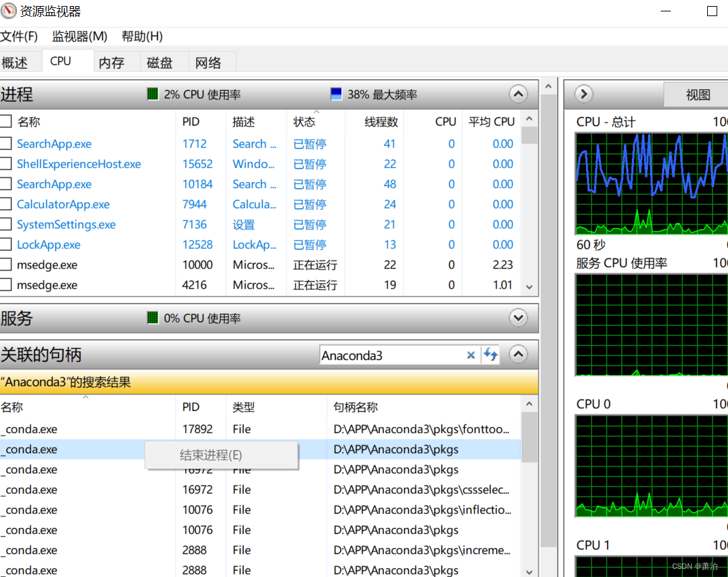
Task: Minimize the Resource Monitor window
Action: click(x=665, y=11)
